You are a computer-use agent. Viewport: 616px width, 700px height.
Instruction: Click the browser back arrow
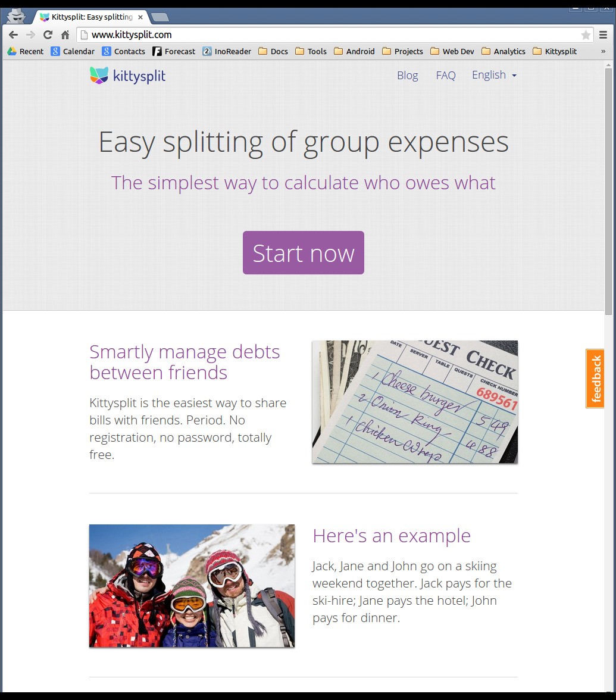[13, 35]
